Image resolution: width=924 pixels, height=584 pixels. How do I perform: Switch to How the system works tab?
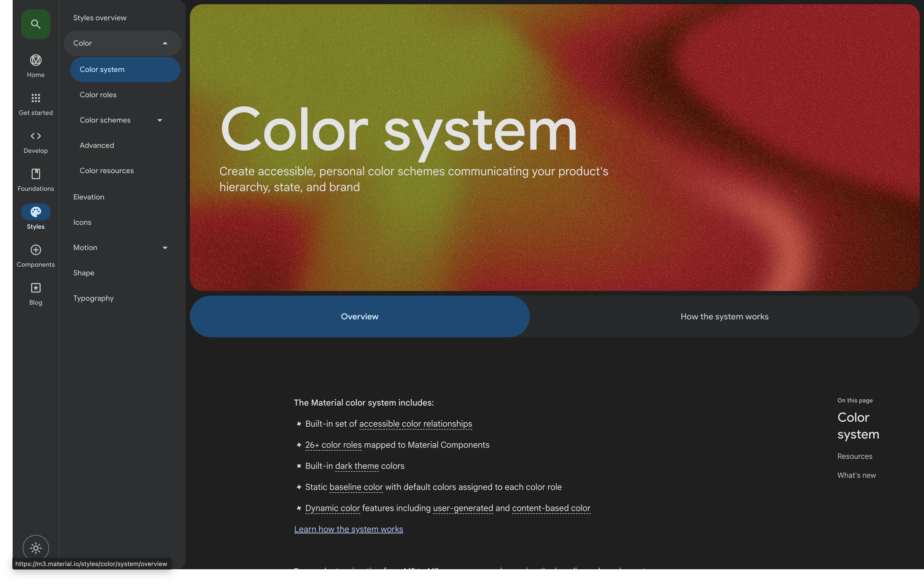coord(724,317)
